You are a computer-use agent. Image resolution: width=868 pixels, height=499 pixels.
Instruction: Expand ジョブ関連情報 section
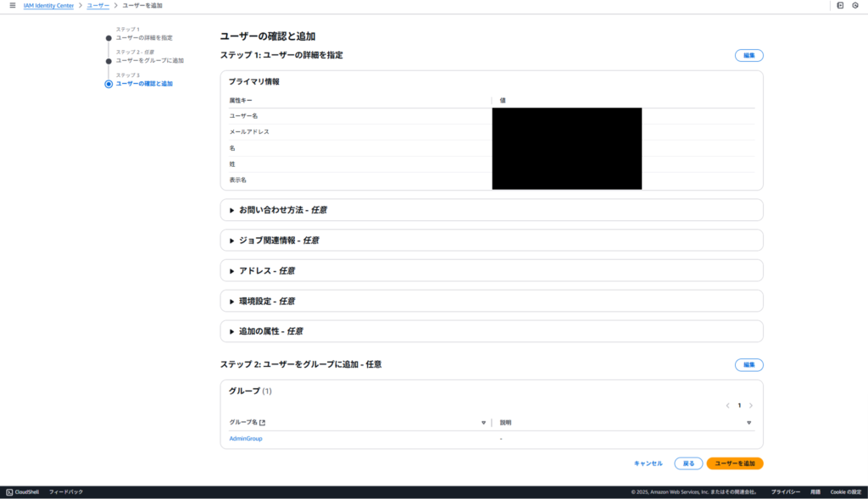point(492,241)
